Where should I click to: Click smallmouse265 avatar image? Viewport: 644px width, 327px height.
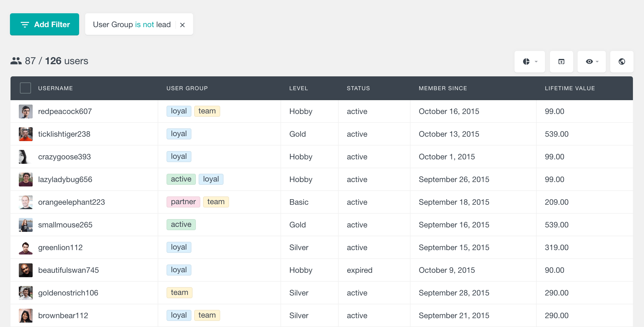[26, 225]
